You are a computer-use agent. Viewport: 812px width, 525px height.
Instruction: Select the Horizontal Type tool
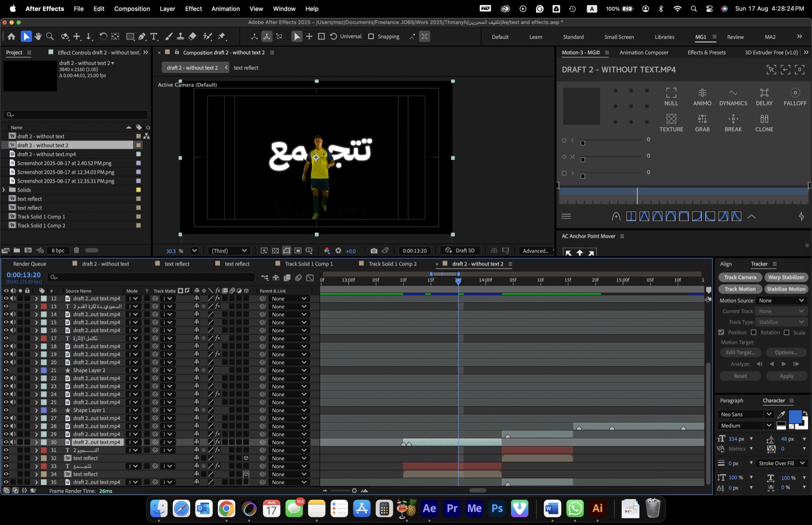(154, 37)
